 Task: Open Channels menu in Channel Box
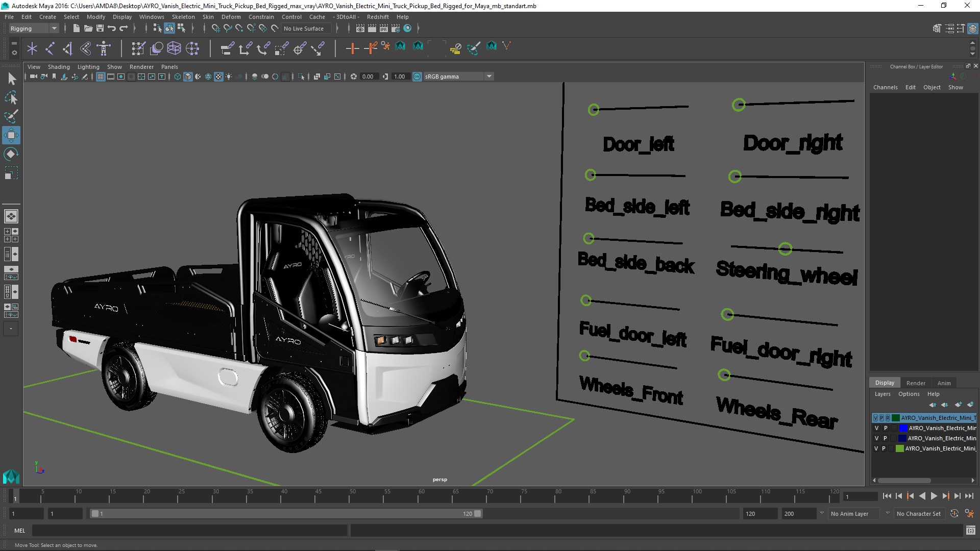point(885,87)
